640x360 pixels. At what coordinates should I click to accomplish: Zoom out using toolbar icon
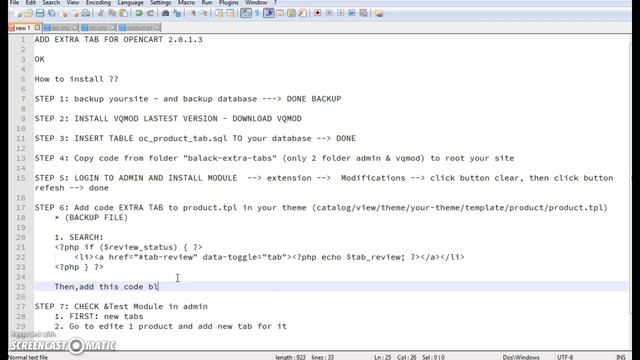click(x=205, y=13)
